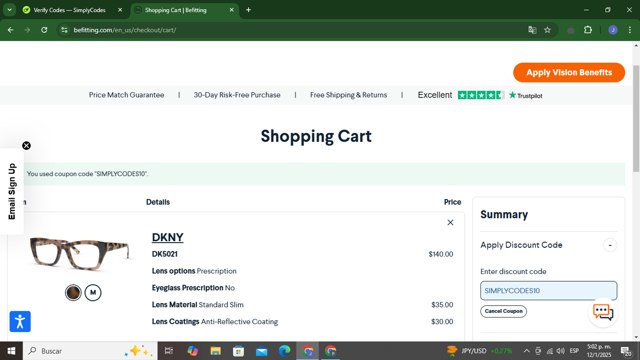This screenshot has height=360, width=640.
Task: Open Microsoft Store from taskbar
Action: (x=238, y=351)
